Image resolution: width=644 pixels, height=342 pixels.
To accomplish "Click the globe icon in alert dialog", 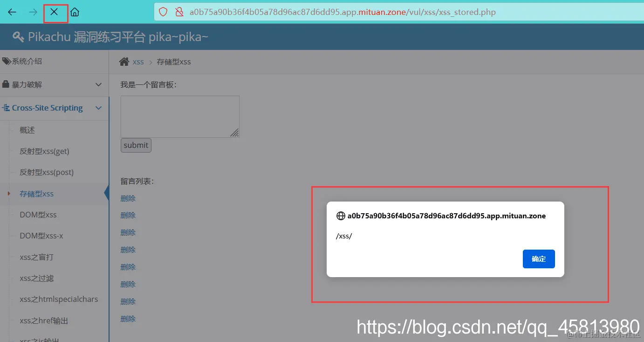I will coord(341,216).
